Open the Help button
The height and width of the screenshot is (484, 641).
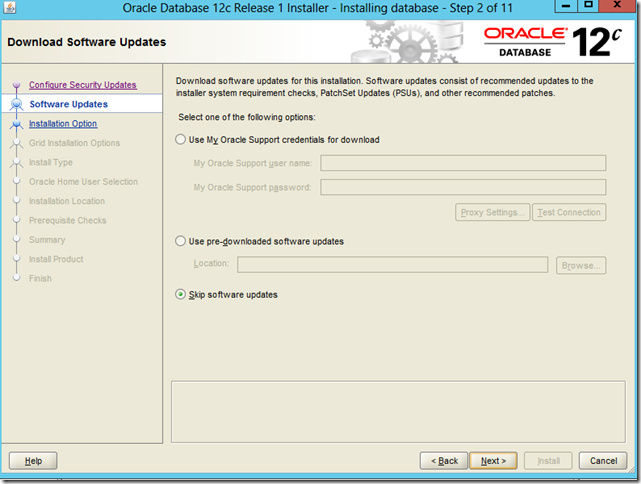(x=33, y=461)
